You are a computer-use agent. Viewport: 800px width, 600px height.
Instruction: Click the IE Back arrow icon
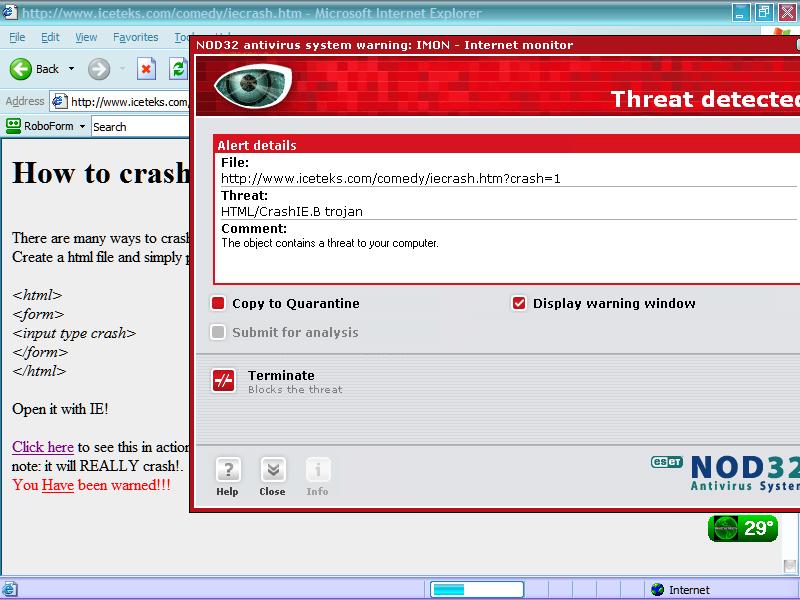(x=20, y=69)
